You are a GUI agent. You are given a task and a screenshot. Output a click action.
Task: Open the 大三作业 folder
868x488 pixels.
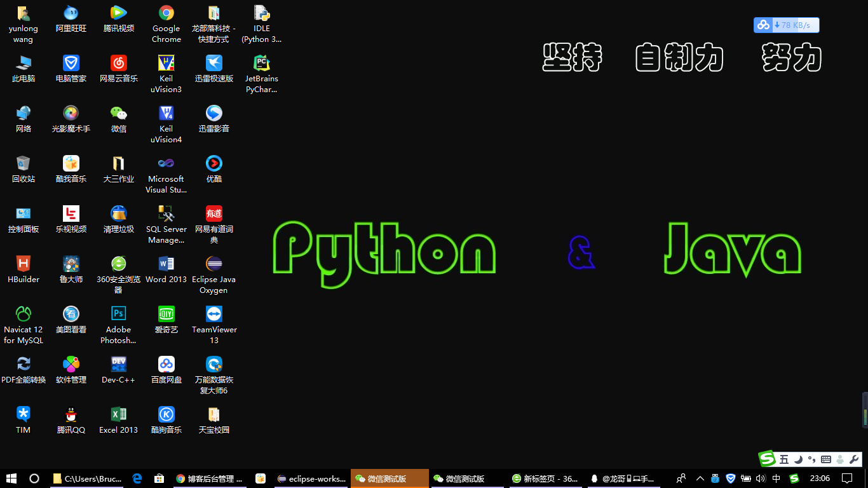pos(119,170)
